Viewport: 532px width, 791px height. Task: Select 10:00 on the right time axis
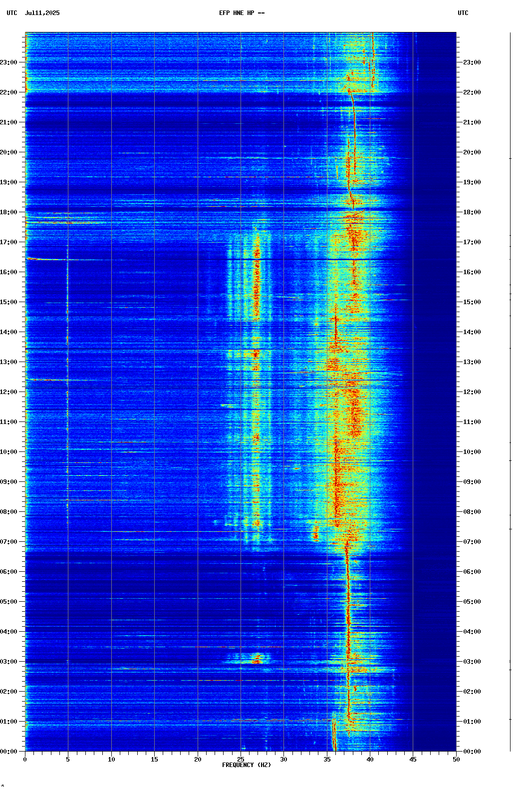(472, 452)
